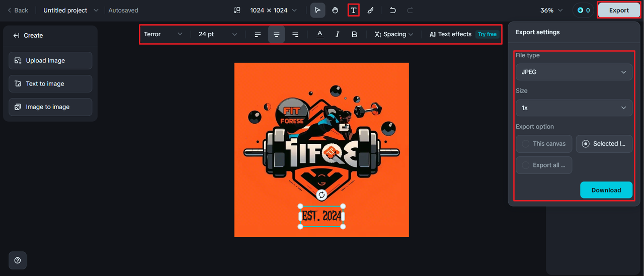Select the EST. 2024 text layer
The width and height of the screenshot is (644, 276).
pos(322,216)
